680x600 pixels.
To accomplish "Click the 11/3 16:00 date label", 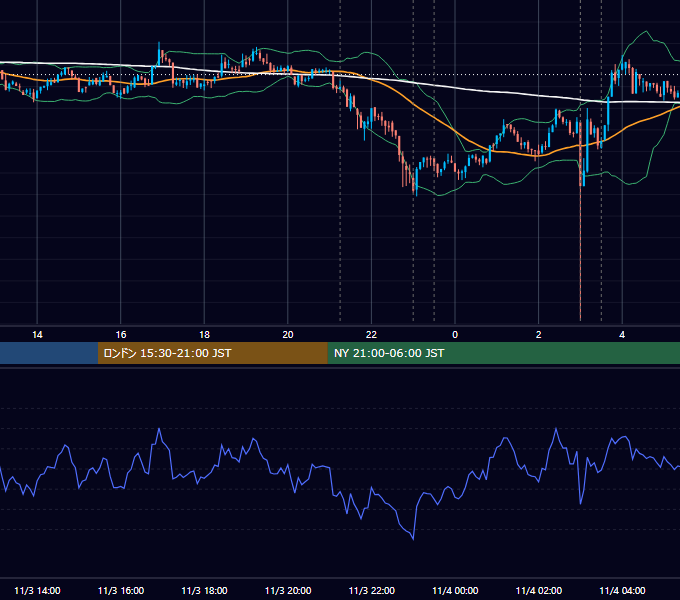I will [121, 590].
